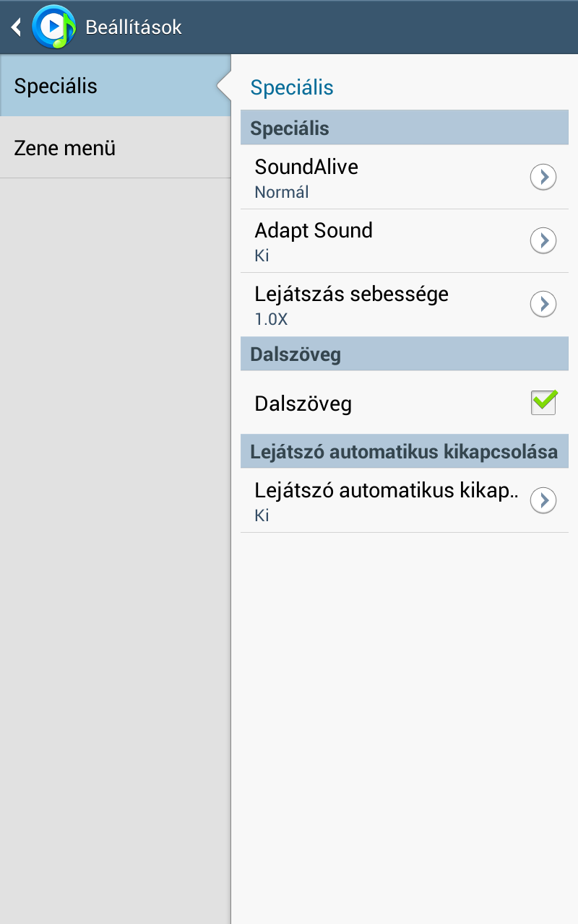
Task: Click the Adapt Sound arrow icon
Action: pyautogui.click(x=543, y=240)
